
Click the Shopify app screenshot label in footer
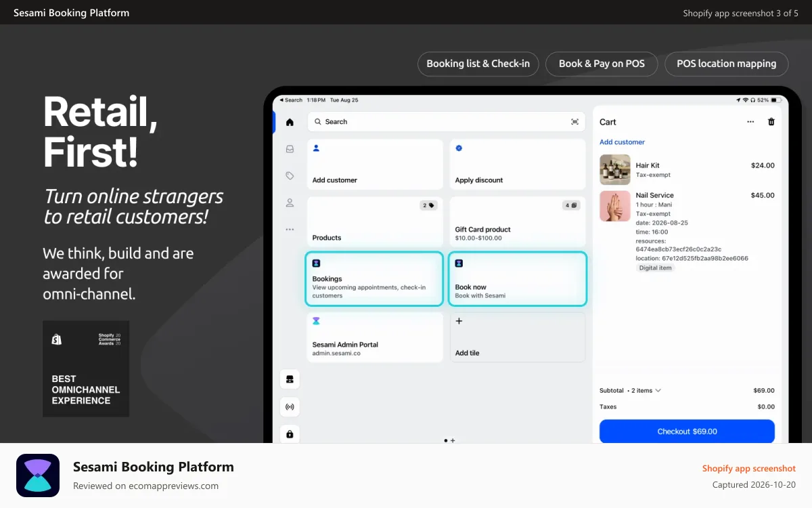coord(749,469)
